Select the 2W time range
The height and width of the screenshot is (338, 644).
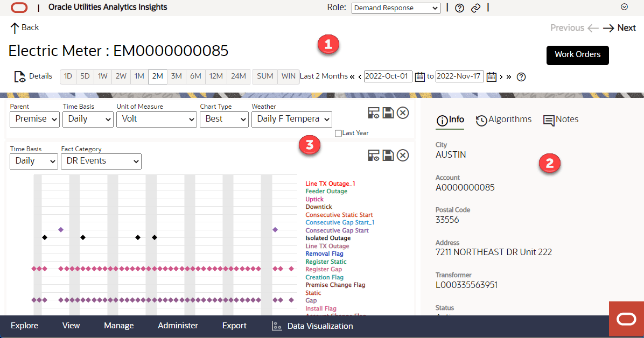pyautogui.click(x=121, y=76)
